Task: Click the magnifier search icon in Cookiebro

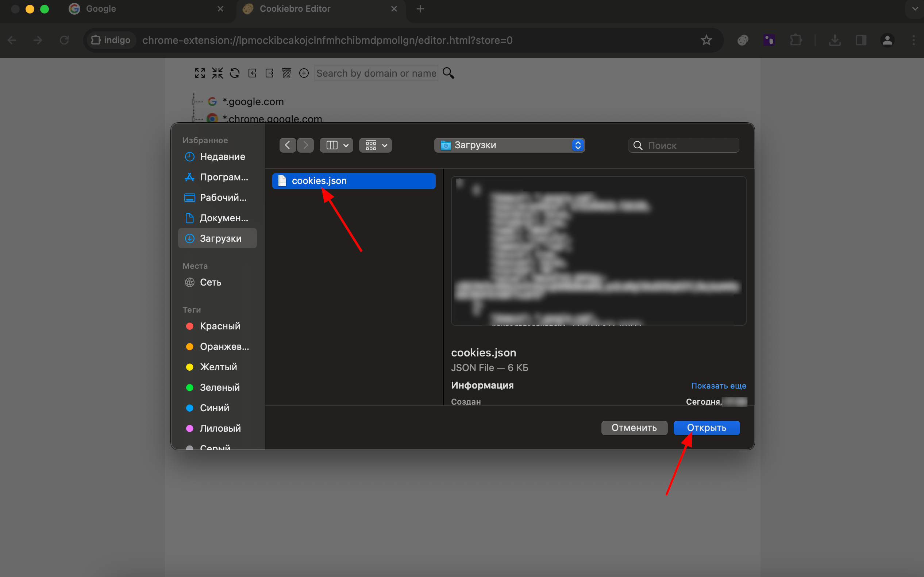Action: (448, 73)
